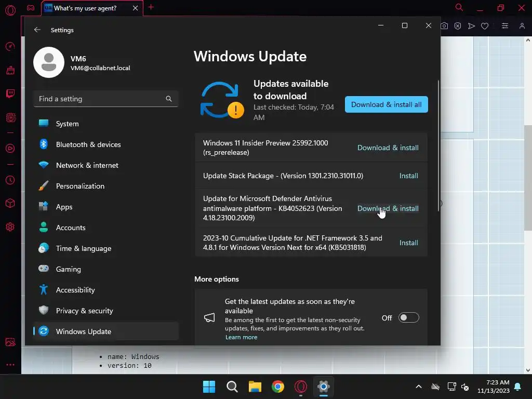
Task: Click the Find a setting field
Action: (106, 99)
